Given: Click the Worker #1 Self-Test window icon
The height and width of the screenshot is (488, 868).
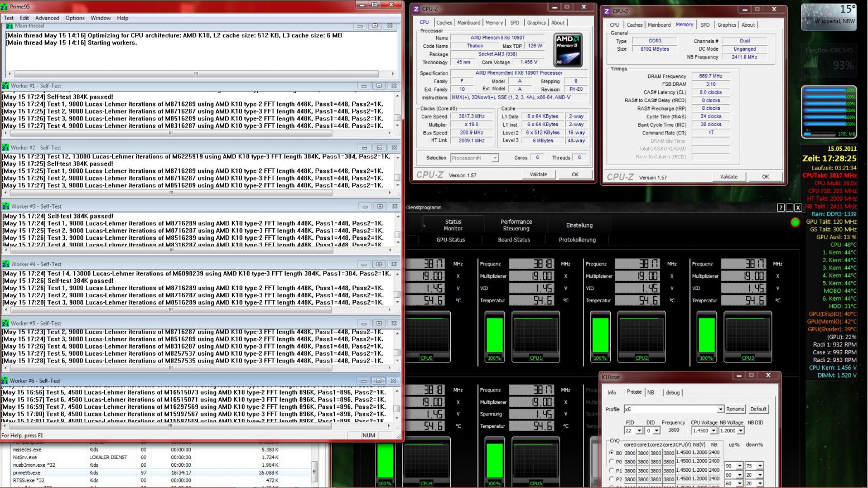Looking at the screenshot, I should [x=6, y=86].
